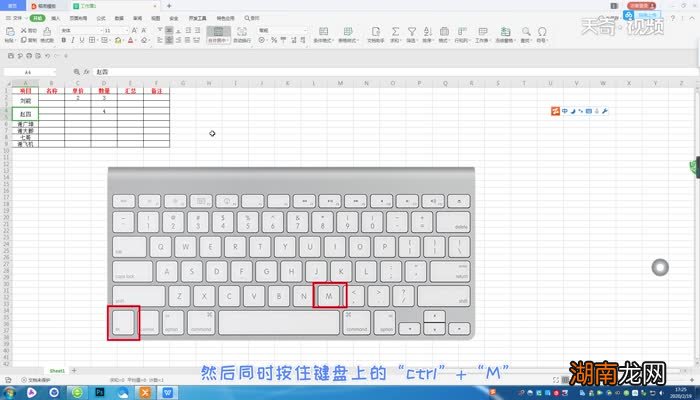Click the red login button top right

click(641, 6)
